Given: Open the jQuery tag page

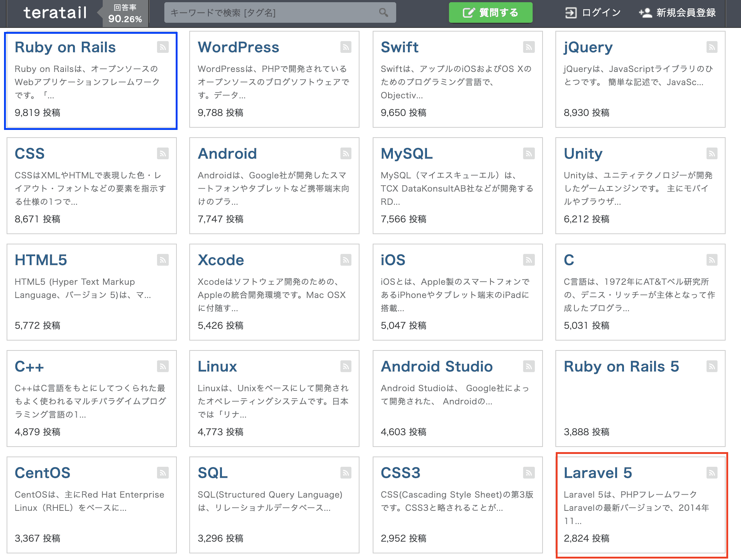Looking at the screenshot, I should [x=588, y=48].
